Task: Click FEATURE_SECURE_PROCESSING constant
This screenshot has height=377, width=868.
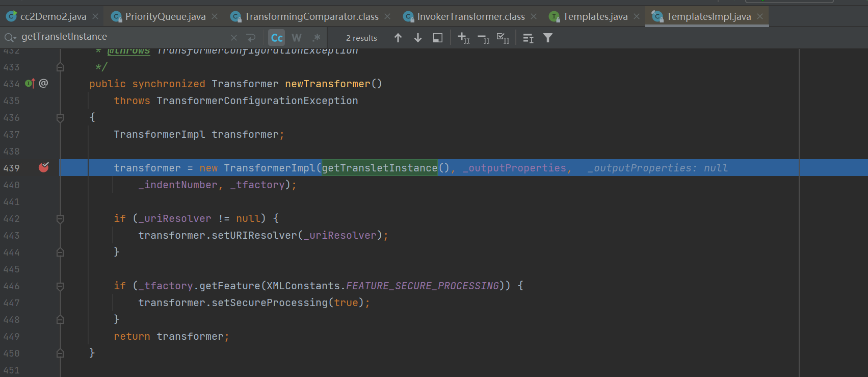Action: pos(423,286)
